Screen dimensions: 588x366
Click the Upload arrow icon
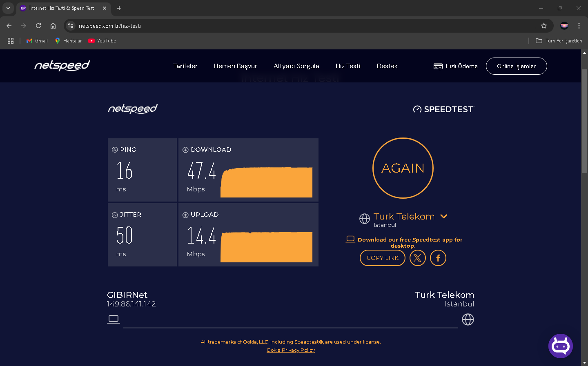185,215
